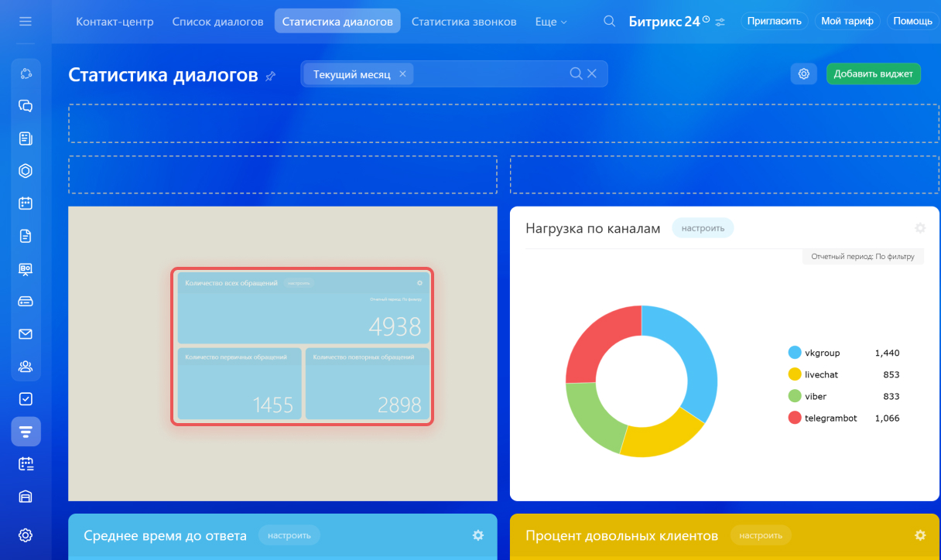Image resolution: width=941 pixels, height=560 pixels.
Task: Switch to the Список диалогов tab
Action: pyautogui.click(x=217, y=22)
